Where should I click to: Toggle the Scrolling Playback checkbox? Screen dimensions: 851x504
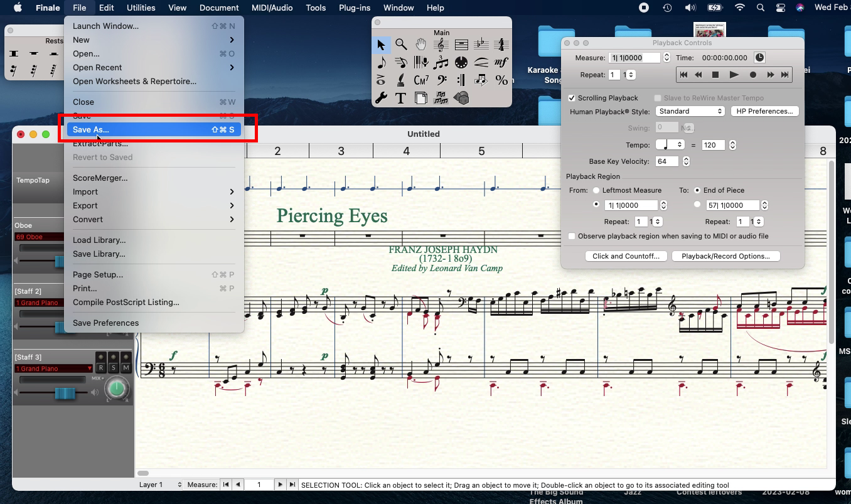coord(572,98)
